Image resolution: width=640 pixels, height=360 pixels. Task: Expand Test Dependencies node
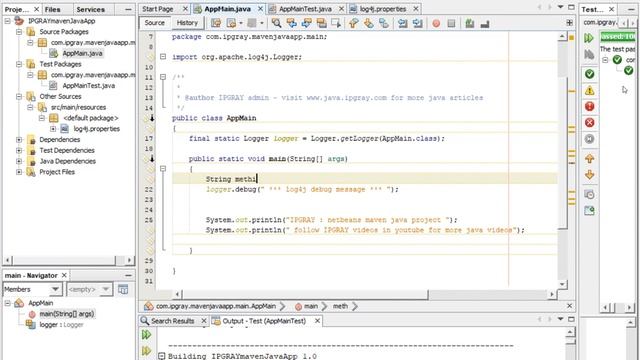point(19,150)
